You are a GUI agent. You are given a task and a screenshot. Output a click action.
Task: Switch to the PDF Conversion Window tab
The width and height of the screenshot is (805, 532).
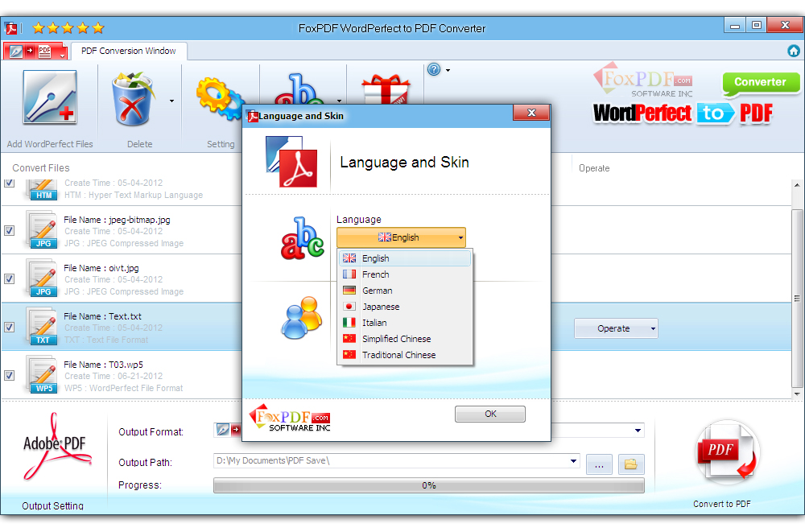128,51
